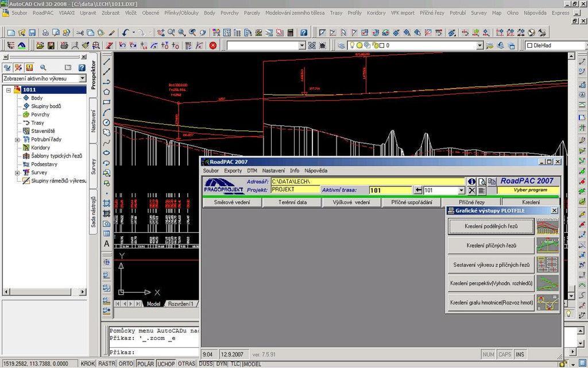Select the Line draw tool icon
588x368 pixels.
(106, 61)
